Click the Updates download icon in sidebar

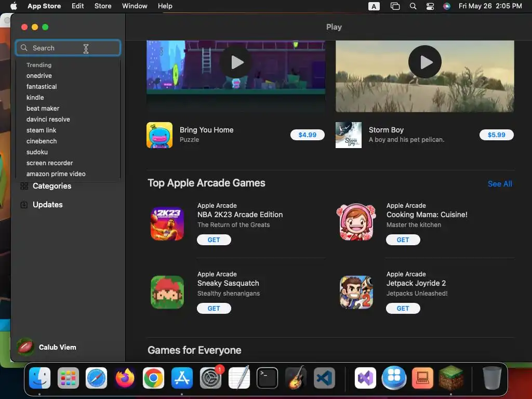click(24, 205)
